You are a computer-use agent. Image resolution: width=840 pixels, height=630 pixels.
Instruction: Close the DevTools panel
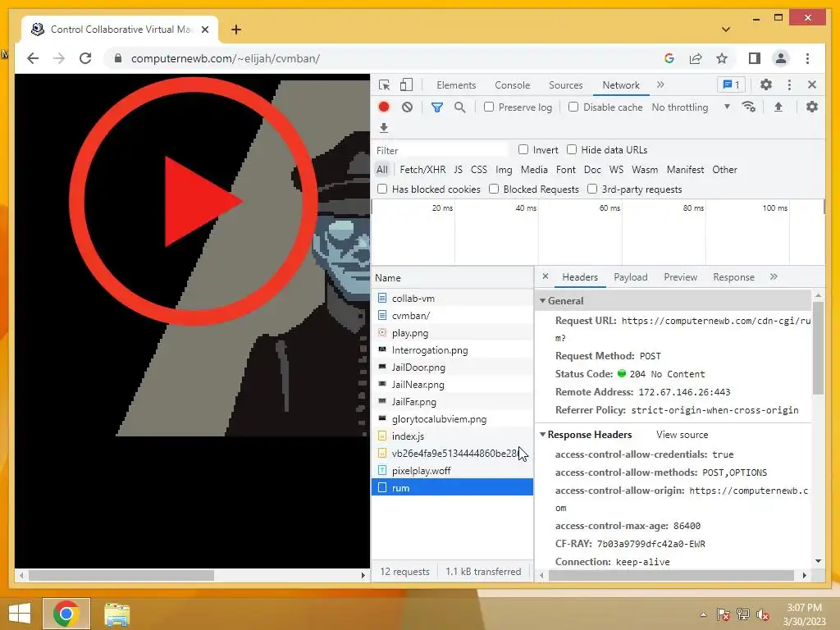812,84
